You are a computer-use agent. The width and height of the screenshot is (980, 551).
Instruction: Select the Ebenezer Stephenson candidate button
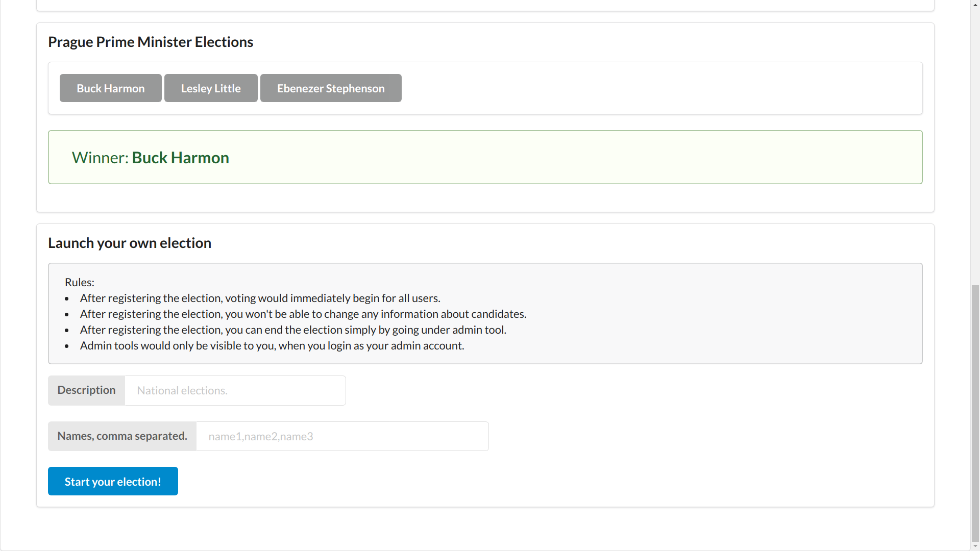coord(331,88)
